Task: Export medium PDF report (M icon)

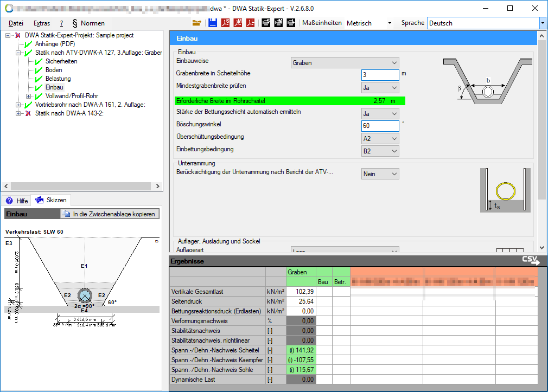Action: [x=238, y=23]
